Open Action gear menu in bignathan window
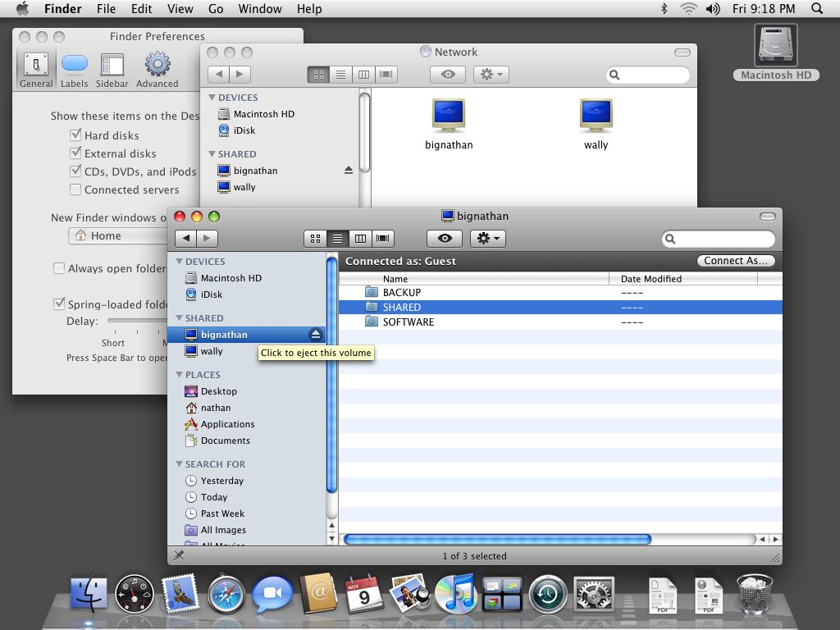Screen dimensions: 840x630 coord(487,239)
